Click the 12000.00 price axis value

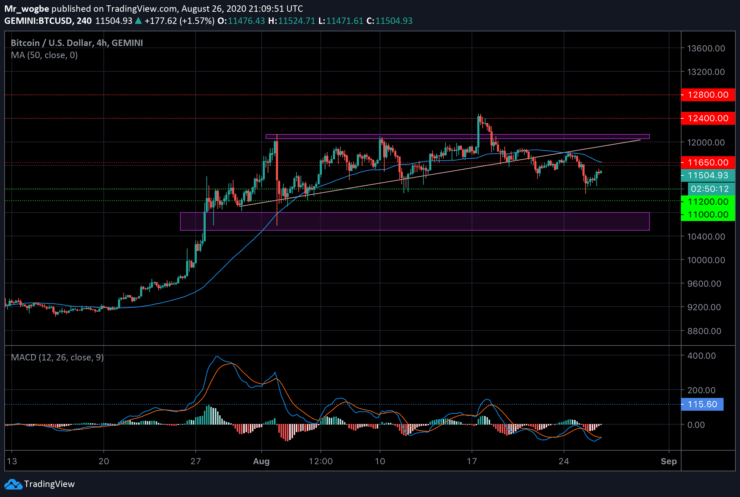coord(706,143)
